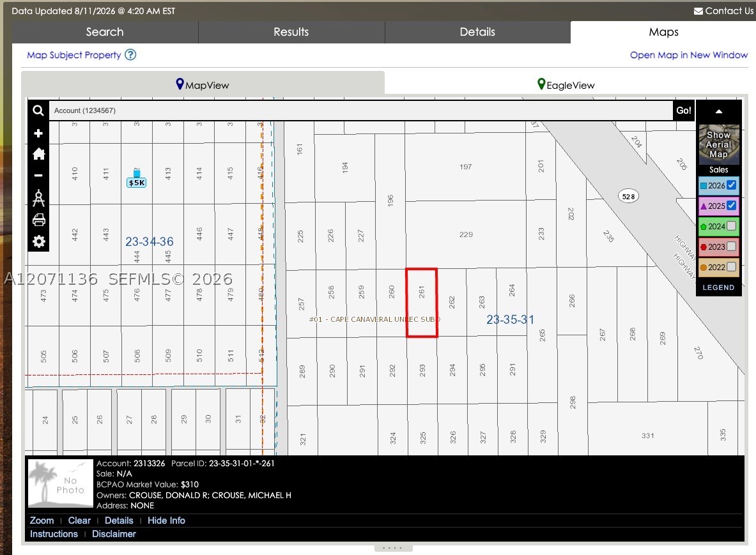The height and width of the screenshot is (555, 756).
Task: Click the Contact Us link
Action: (729, 11)
